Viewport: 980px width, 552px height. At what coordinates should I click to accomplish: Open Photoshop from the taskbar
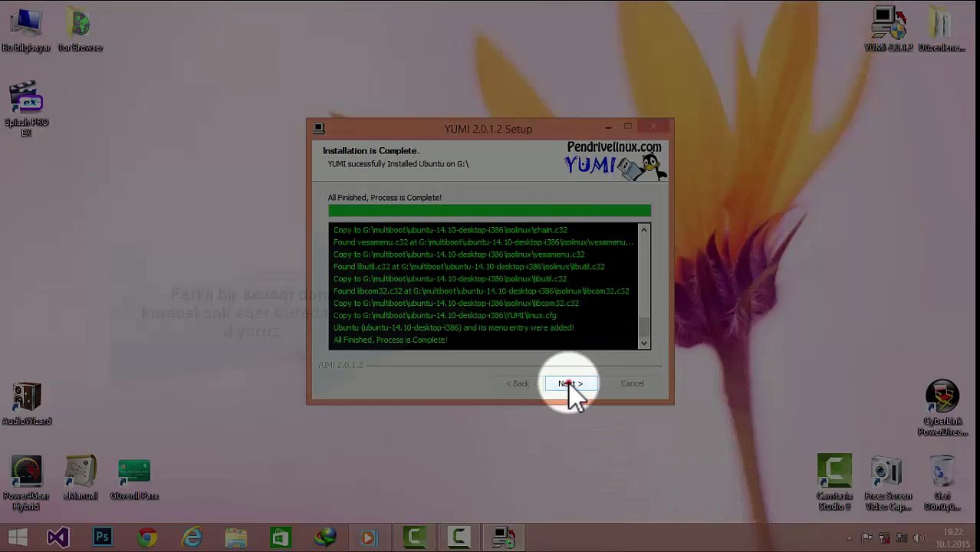[x=102, y=537]
